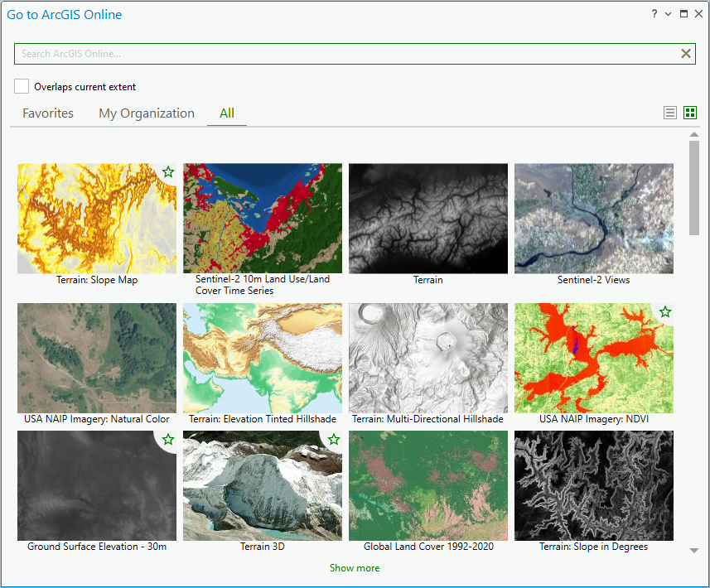This screenshot has width=710, height=588.
Task: Open the Favorites tab
Action: click(48, 113)
